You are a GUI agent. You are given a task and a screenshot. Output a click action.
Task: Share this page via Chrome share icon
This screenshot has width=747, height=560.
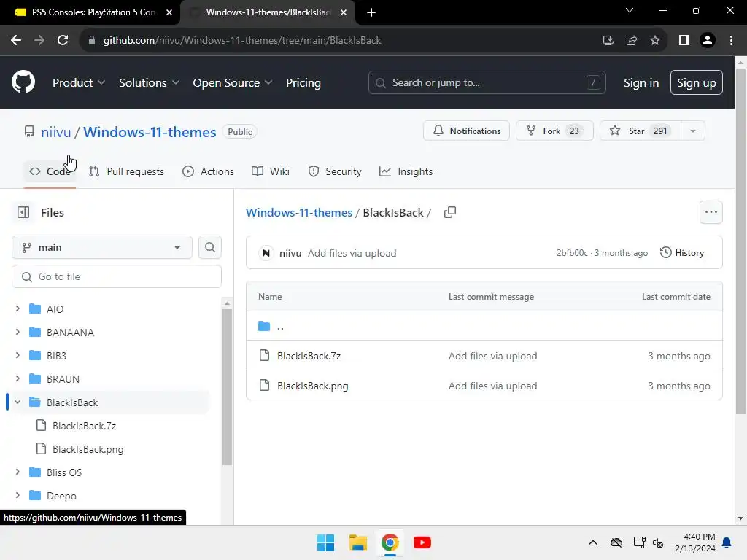[x=632, y=41]
